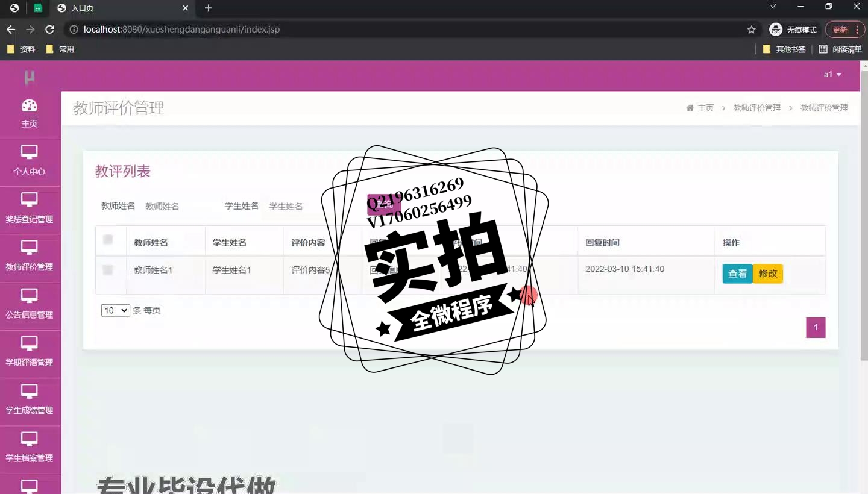This screenshot has height=494, width=868.
Task: Click the middle 教师评价管理 breadcrumb
Action: [x=756, y=108]
